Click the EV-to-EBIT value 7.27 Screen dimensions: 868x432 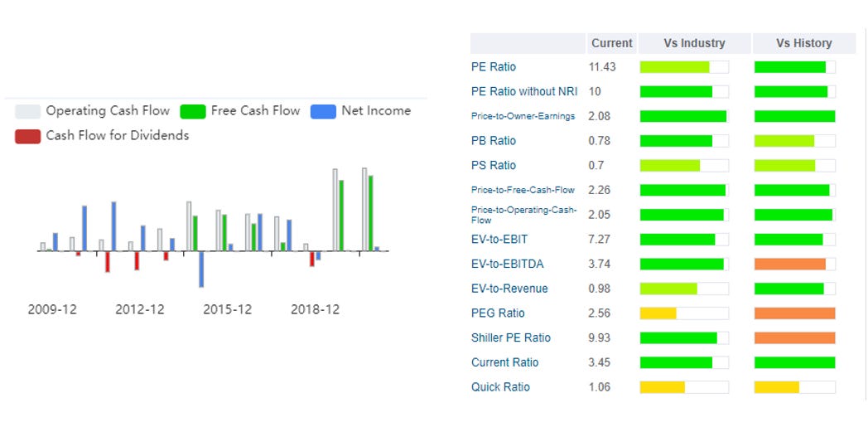coord(600,240)
